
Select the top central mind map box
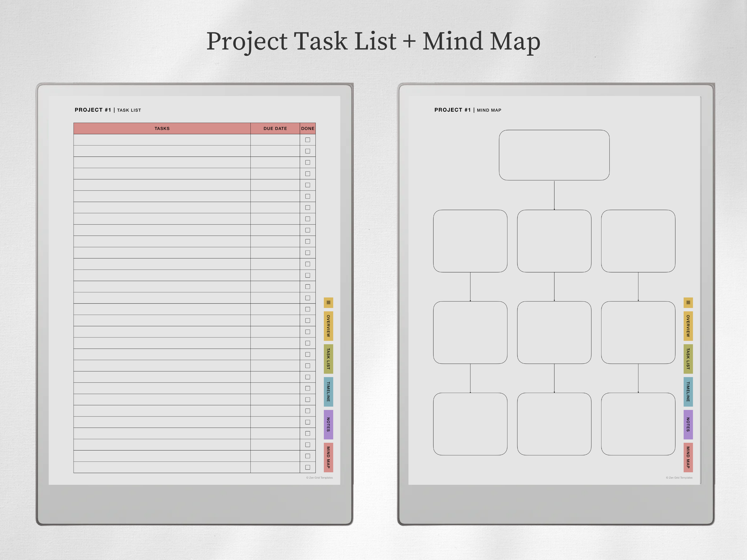pos(554,155)
